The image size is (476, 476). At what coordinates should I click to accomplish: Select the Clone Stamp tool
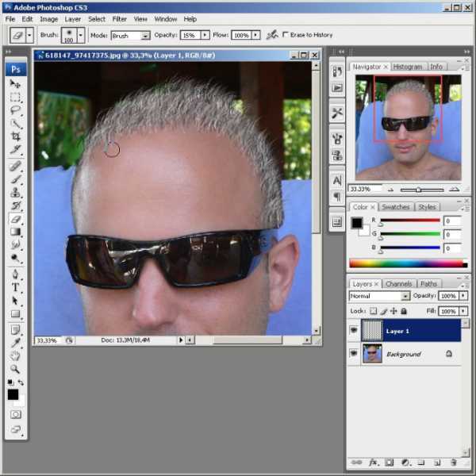point(15,193)
